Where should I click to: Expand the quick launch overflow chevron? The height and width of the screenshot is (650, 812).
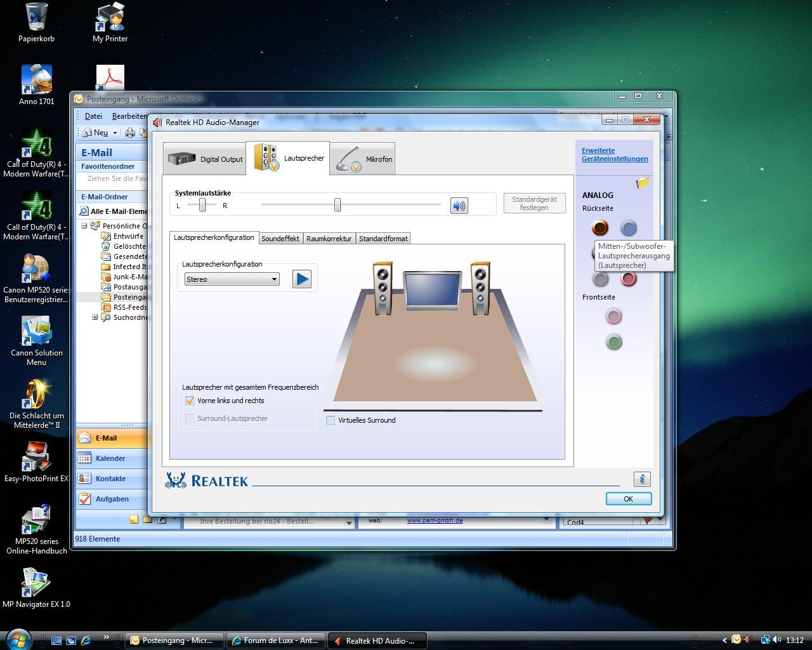[x=106, y=637]
